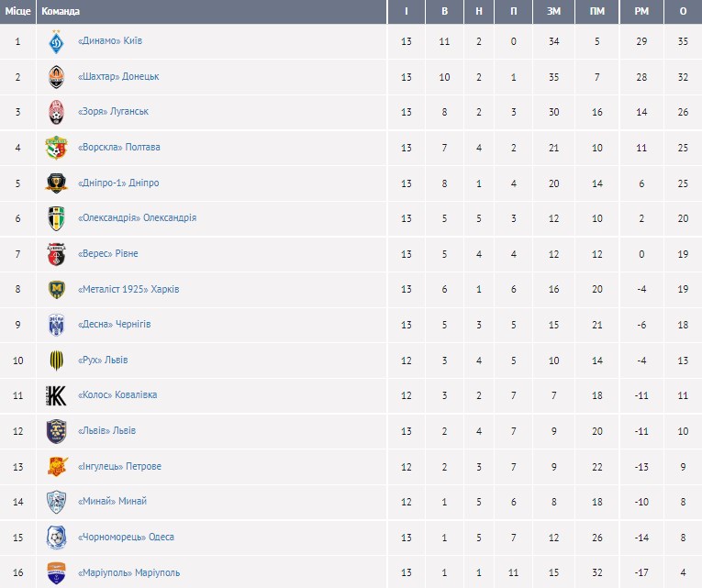
Task: Click the Kolos Kovalivka club logo
Action: pyautogui.click(x=56, y=395)
